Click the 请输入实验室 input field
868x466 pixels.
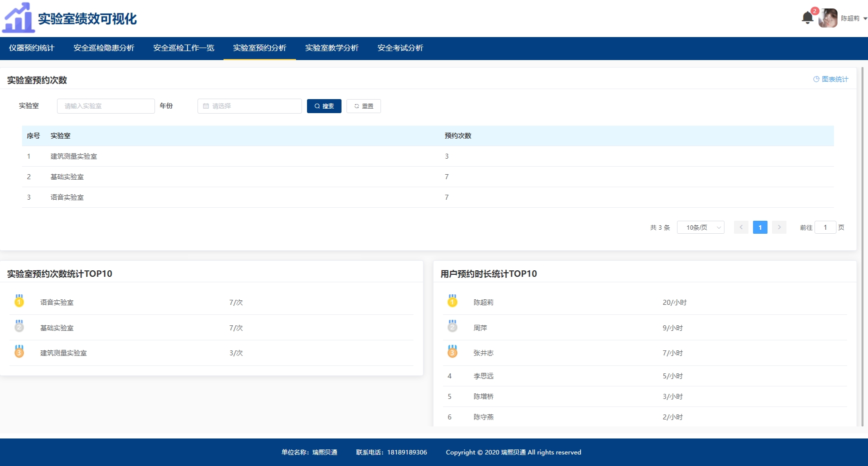pyautogui.click(x=105, y=106)
